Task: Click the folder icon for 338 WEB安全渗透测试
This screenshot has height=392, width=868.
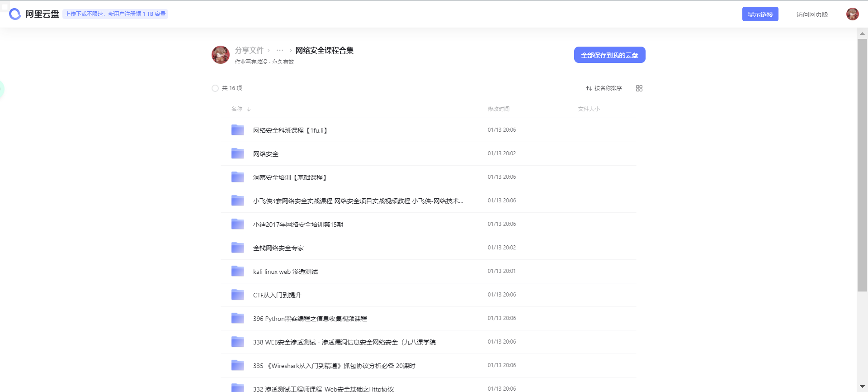Action: [x=238, y=342]
